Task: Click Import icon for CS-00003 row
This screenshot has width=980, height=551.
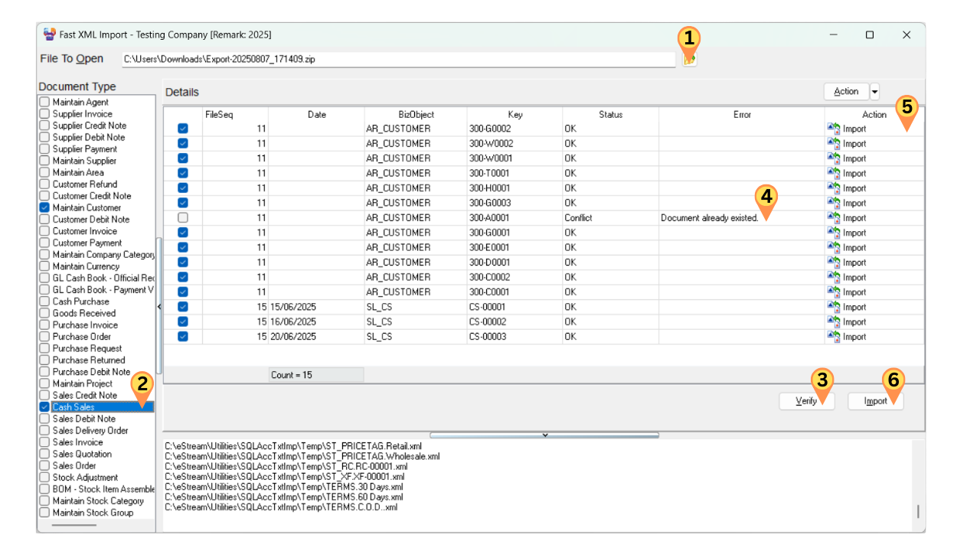Action: (x=834, y=337)
